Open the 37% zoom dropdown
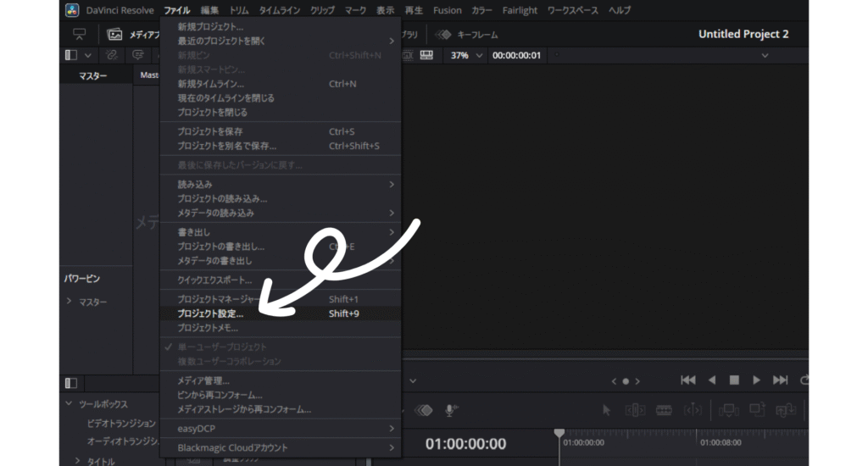Image resolution: width=868 pixels, height=466 pixels. (467, 55)
